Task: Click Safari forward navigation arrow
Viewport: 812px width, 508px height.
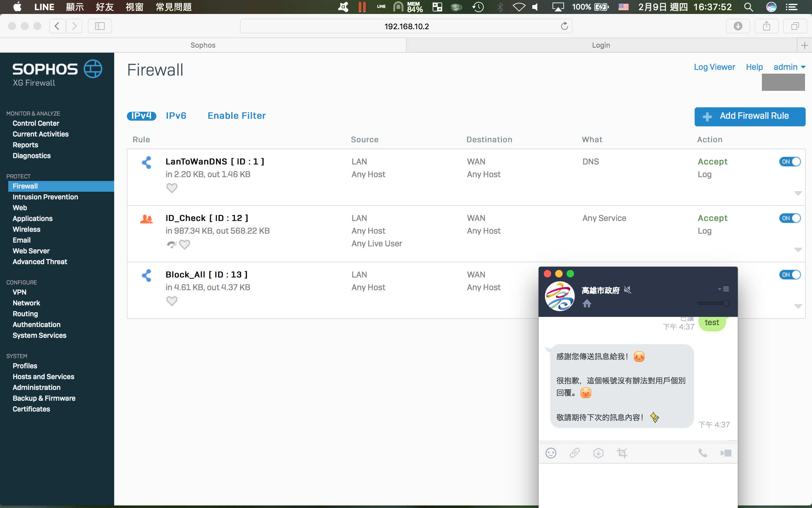Action: click(74, 26)
